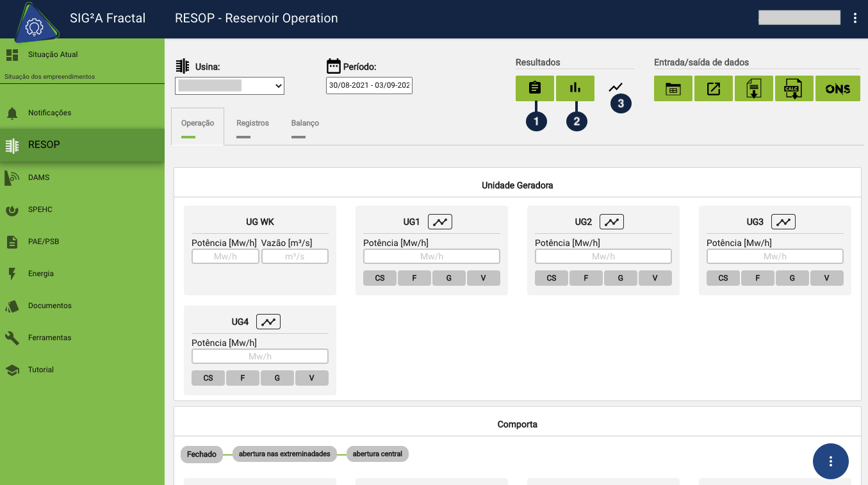Open the bar chart results button
Viewport: 868px width, 485px height.
pos(575,88)
